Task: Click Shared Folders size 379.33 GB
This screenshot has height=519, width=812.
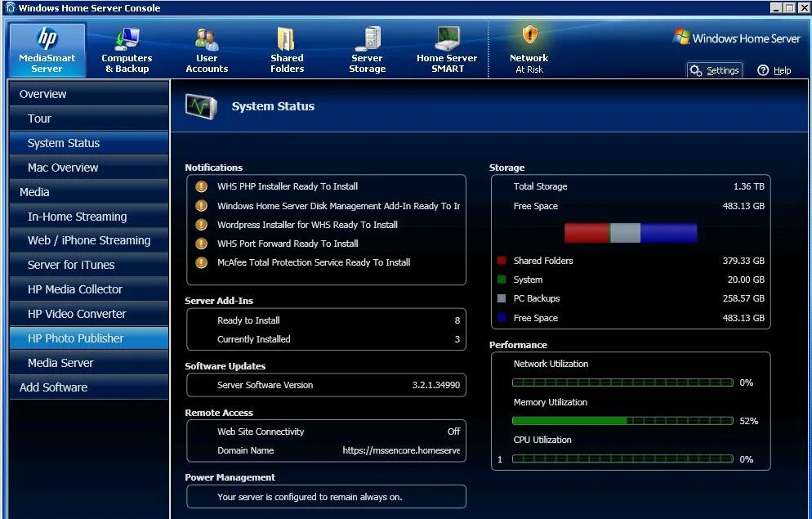Action: [x=743, y=261]
